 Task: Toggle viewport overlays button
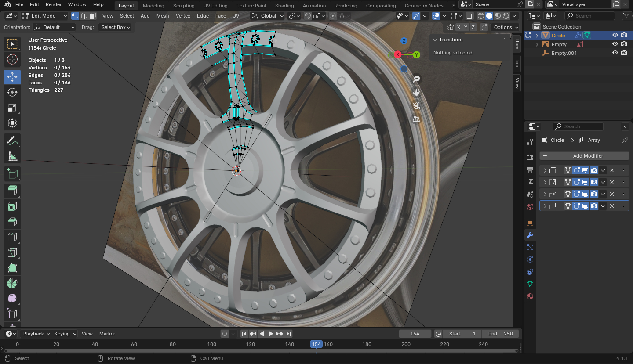coord(436,16)
